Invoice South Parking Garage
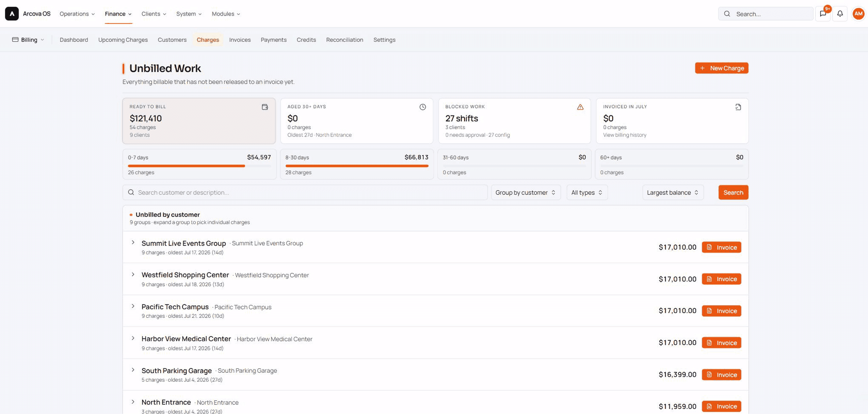The height and width of the screenshot is (414, 868). [x=721, y=374]
